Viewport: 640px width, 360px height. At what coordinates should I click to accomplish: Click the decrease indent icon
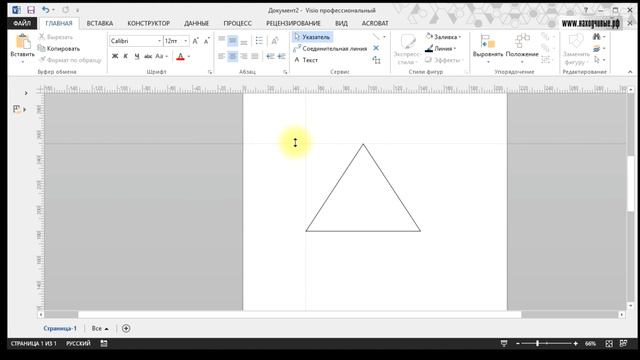pyautogui.click(x=270, y=56)
